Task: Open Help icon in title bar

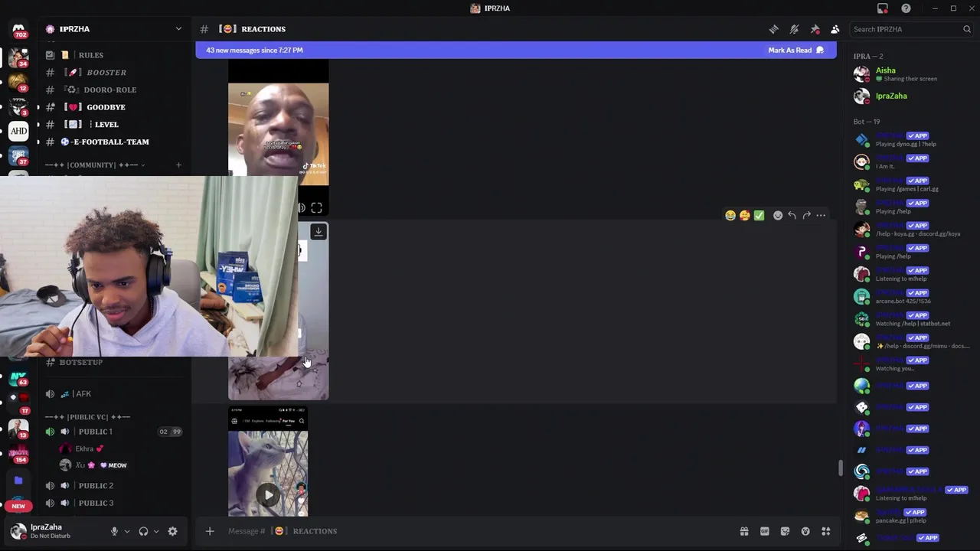Action: pos(906,8)
